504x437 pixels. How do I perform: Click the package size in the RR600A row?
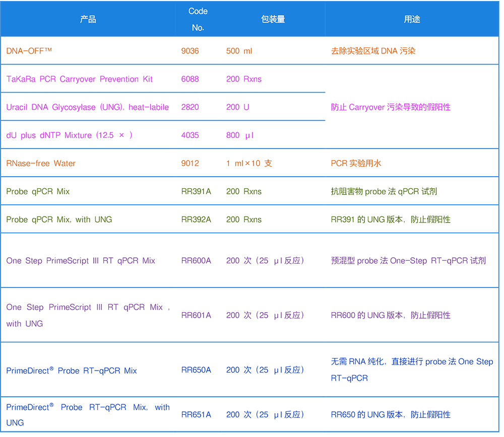click(265, 260)
